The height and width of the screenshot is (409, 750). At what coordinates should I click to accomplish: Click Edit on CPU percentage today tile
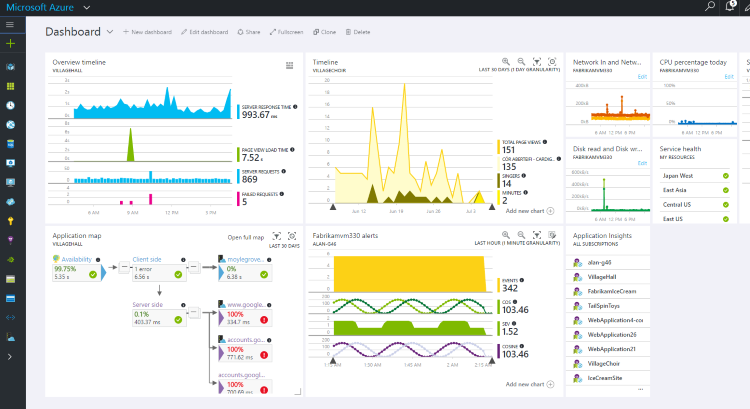729,77
